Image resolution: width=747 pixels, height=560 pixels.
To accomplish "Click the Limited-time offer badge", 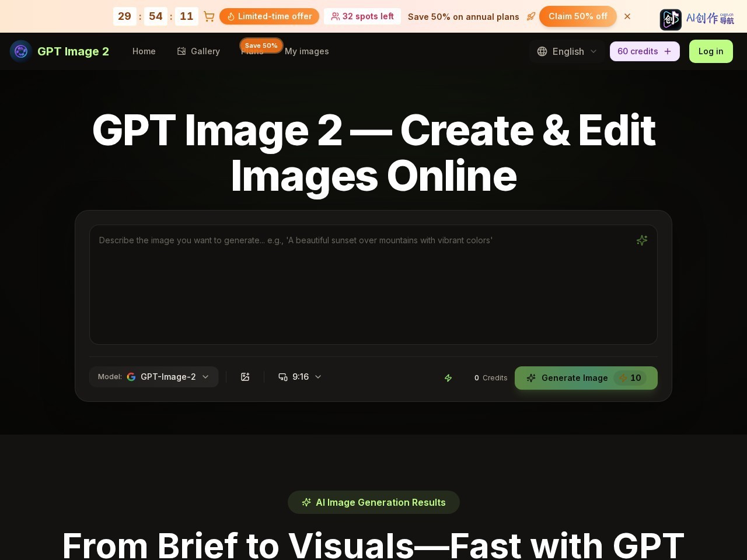I will coord(269,16).
